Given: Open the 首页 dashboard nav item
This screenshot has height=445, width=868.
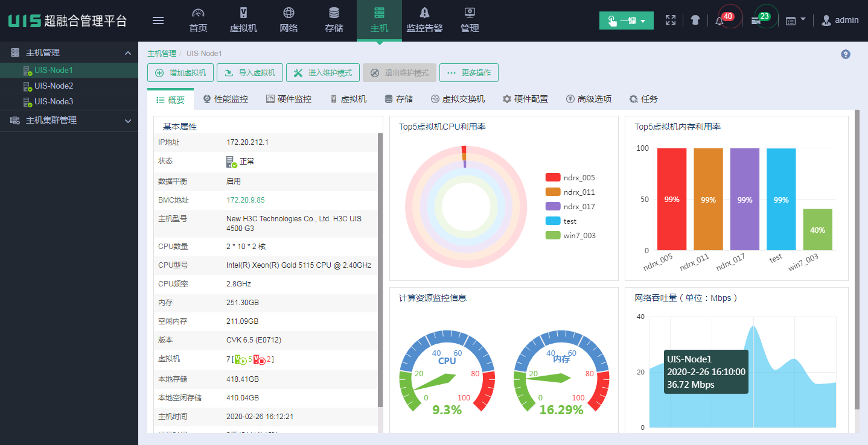Looking at the screenshot, I should [x=198, y=21].
